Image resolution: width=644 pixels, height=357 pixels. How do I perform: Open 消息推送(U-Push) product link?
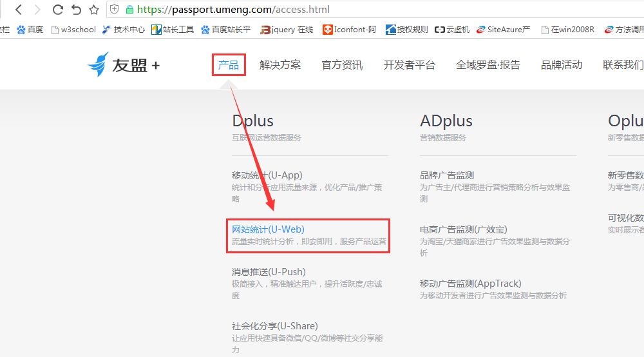pos(269,272)
